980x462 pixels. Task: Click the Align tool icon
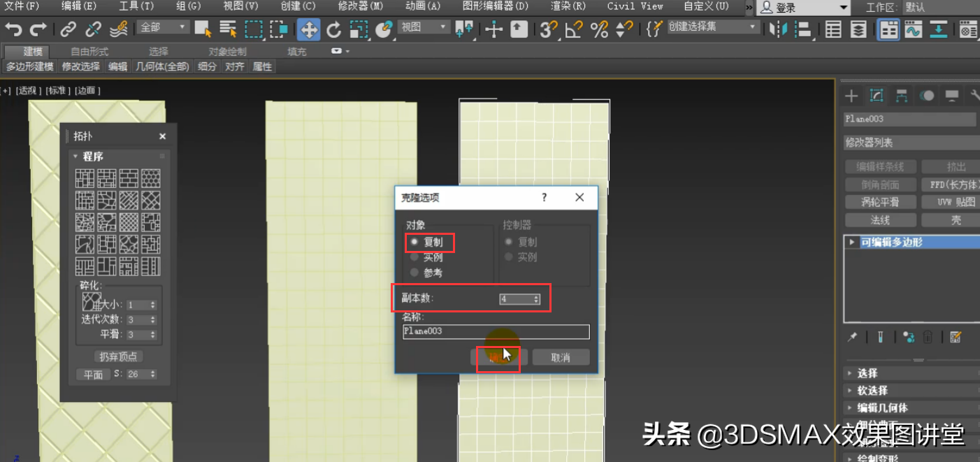(803, 29)
